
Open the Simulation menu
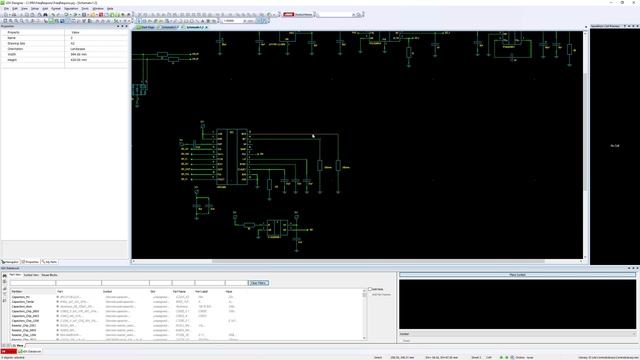[71, 9]
